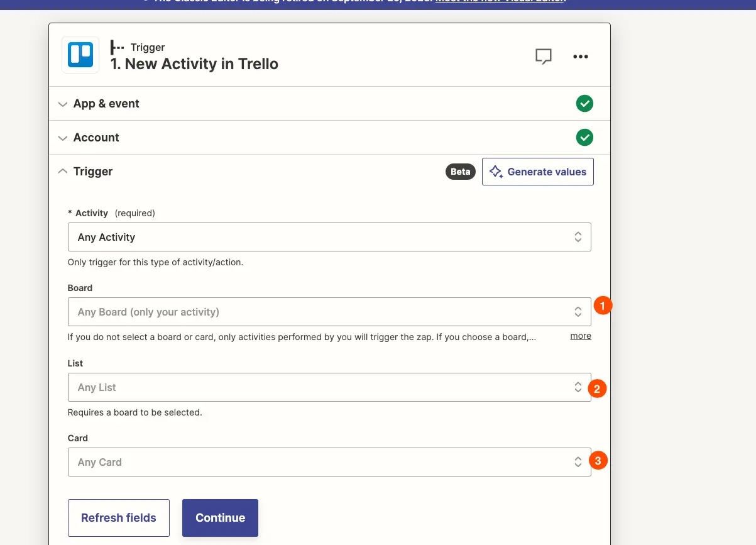Click orange annotation marker number 3

click(598, 461)
